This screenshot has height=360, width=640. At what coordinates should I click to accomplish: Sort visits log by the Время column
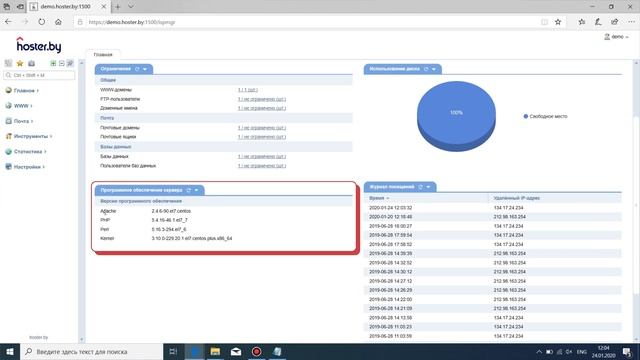(x=379, y=198)
